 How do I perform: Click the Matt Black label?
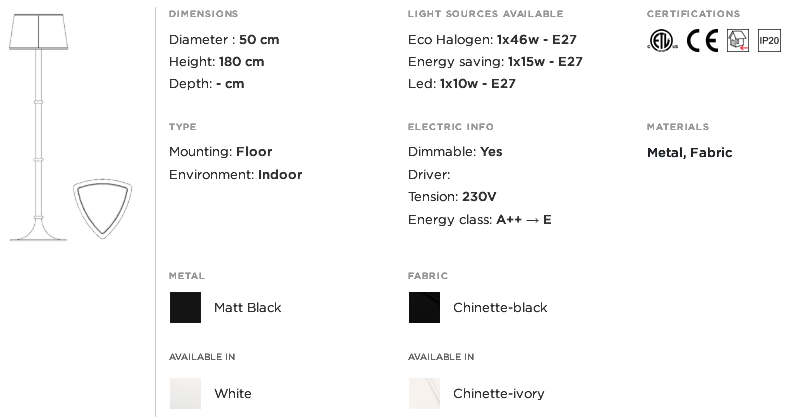[248, 307]
